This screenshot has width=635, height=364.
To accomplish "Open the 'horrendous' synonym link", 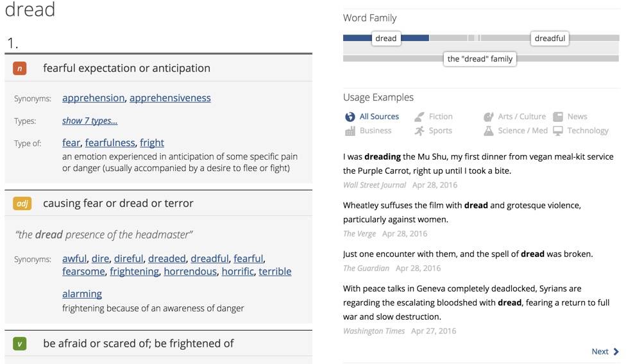I will [190, 272].
